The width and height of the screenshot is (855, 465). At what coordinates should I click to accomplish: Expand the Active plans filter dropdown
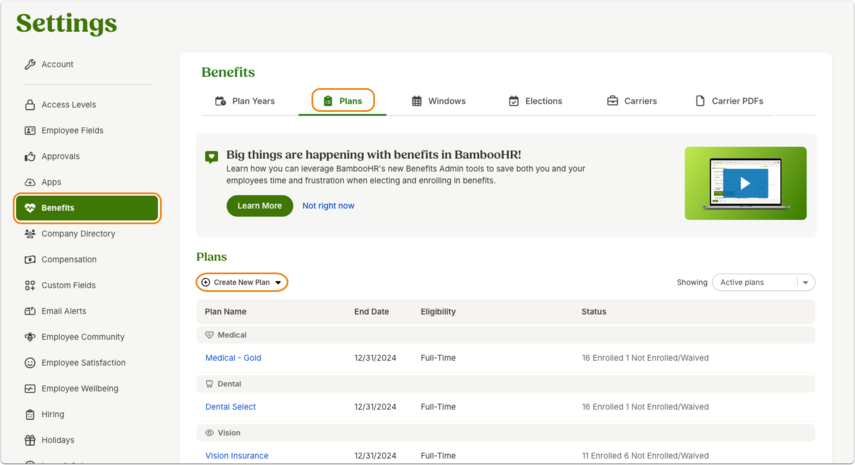[x=763, y=282]
